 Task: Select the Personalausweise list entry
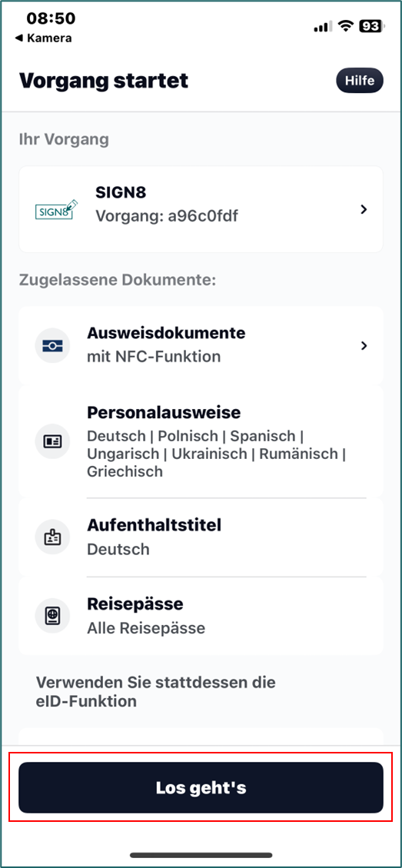coord(201,441)
